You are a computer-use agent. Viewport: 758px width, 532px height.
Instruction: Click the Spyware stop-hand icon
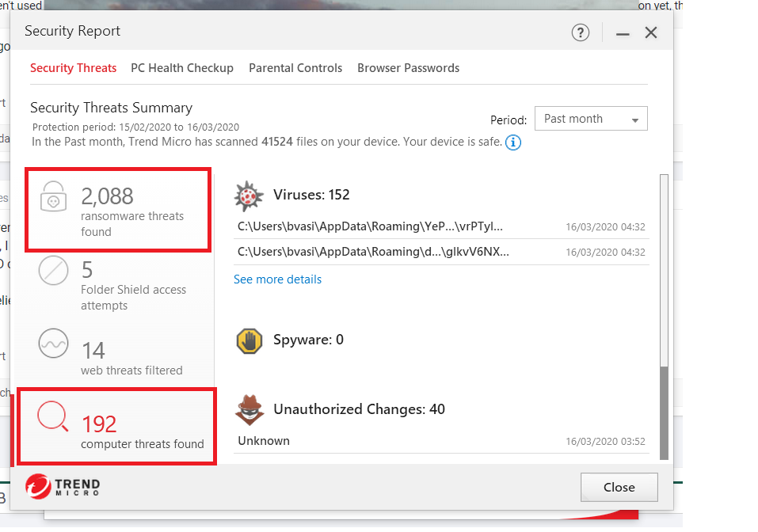pos(249,340)
